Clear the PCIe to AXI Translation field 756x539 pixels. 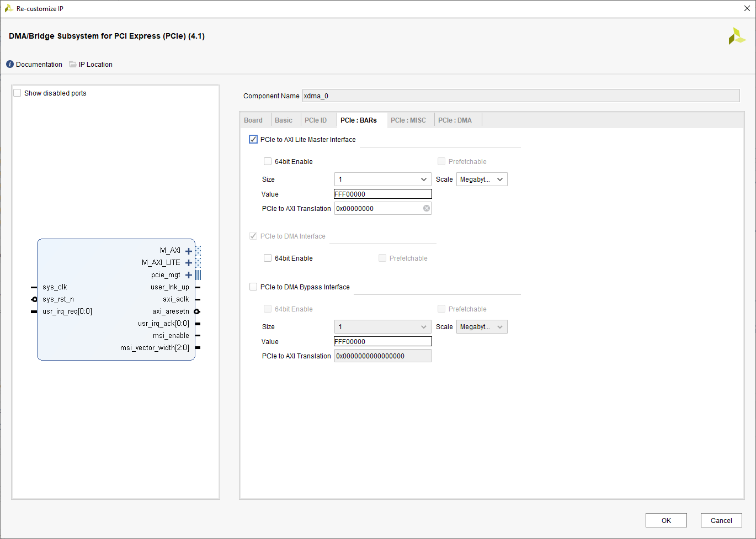pos(427,209)
